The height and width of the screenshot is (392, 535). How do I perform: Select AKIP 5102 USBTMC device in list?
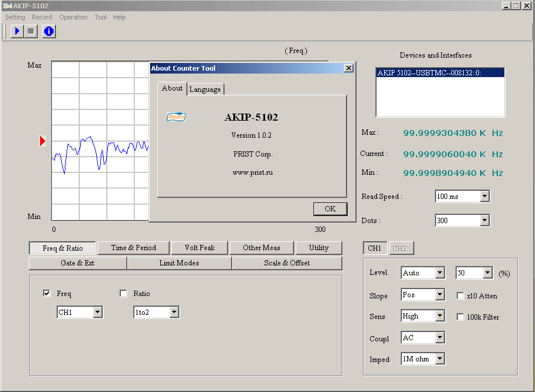click(440, 73)
